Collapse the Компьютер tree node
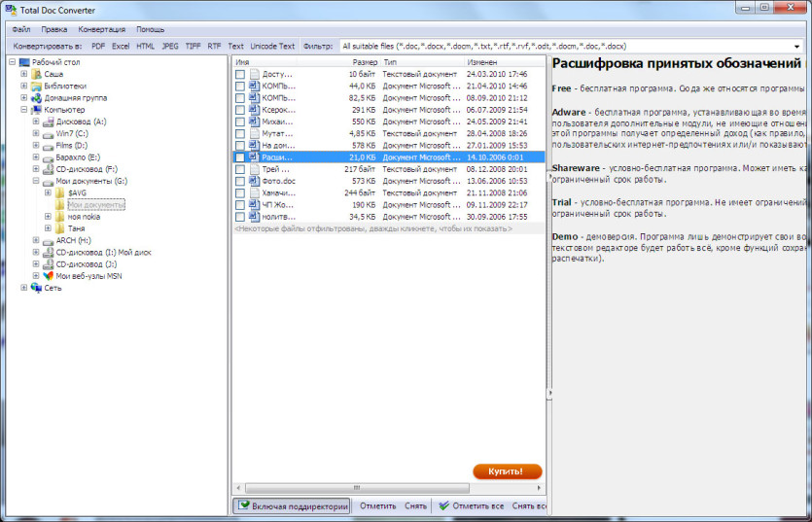The height and width of the screenshot is (522, 812). [23, 110]
